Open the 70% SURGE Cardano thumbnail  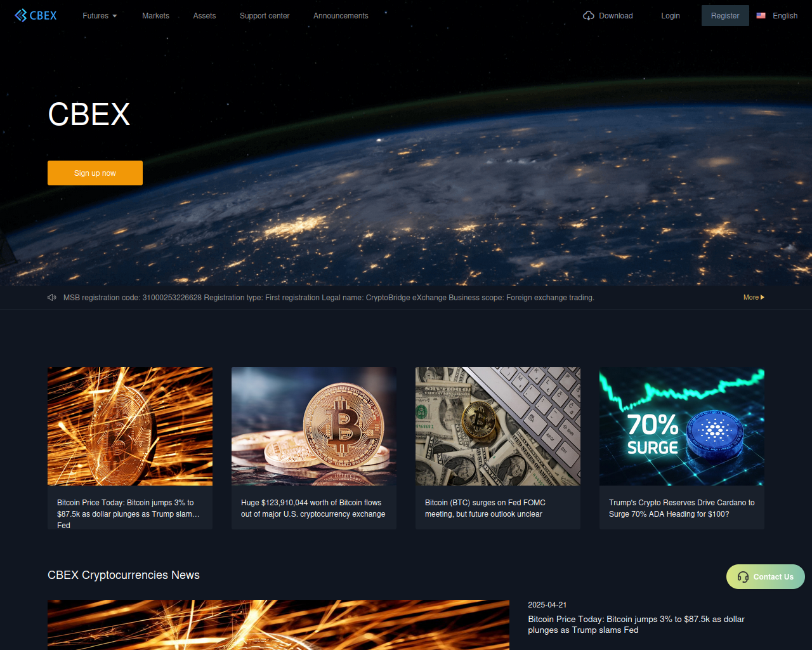click(x=682, y=426)
